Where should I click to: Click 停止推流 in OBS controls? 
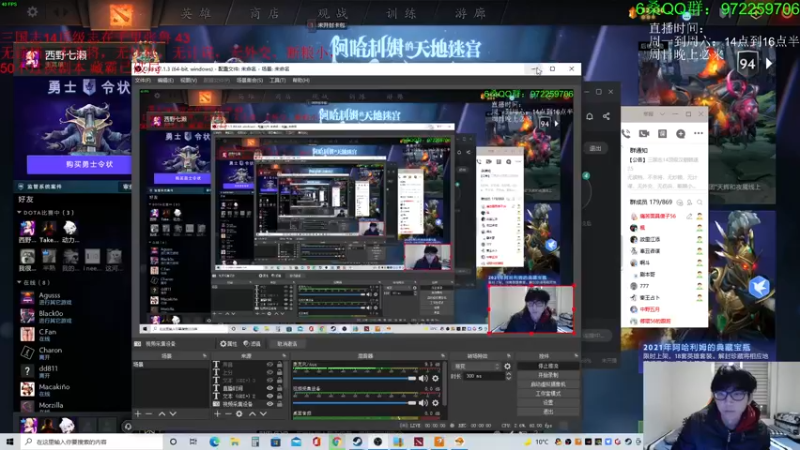[548, 366]
